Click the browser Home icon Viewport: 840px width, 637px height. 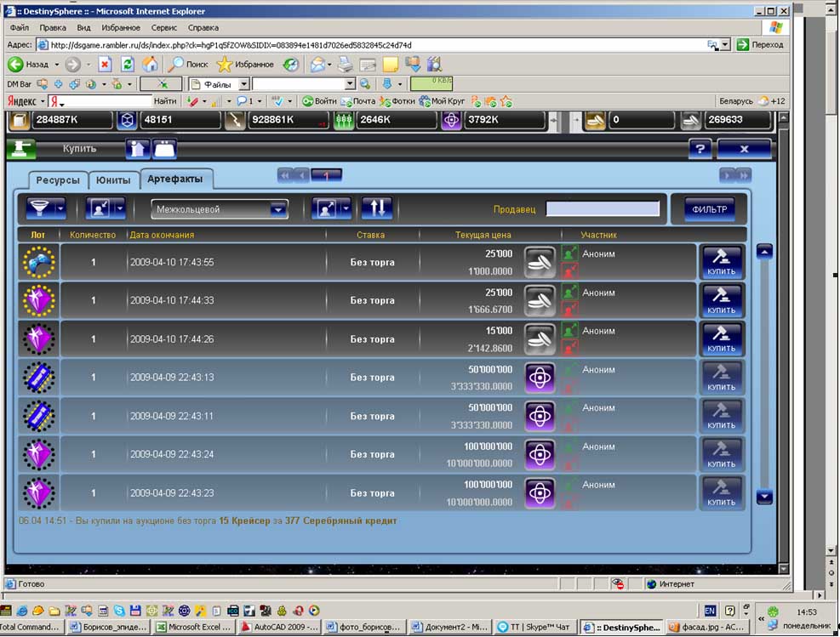pyautogui.click(x=150, y=65)
